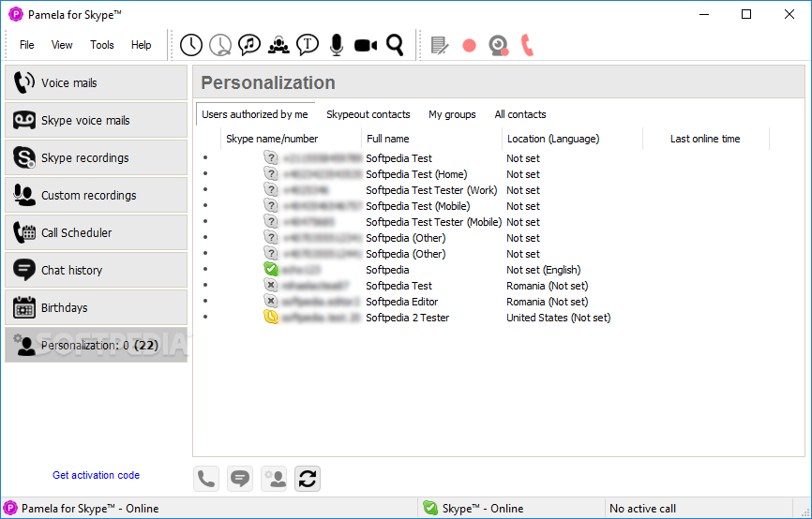Open Call Scheduler section
812x519 pixels.
click(x=97, y=233)
